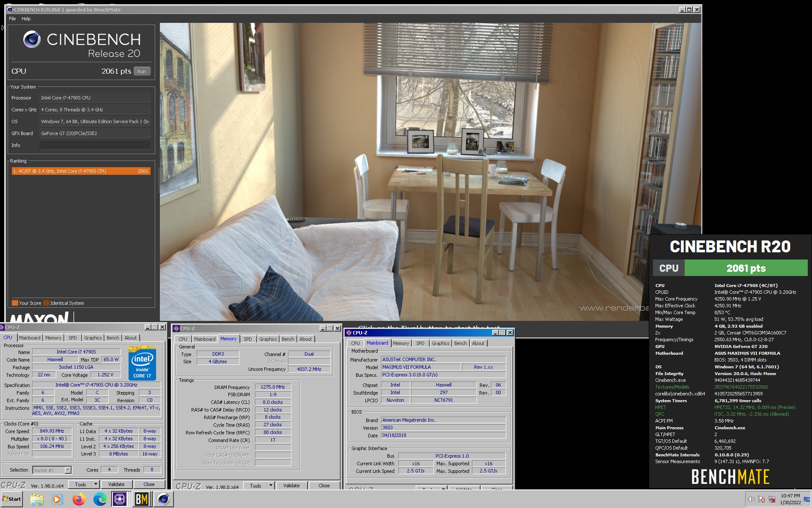Click Core Speed value 849.93 MHz
This screenshot has width=812, height=508.
click(52, 431)
